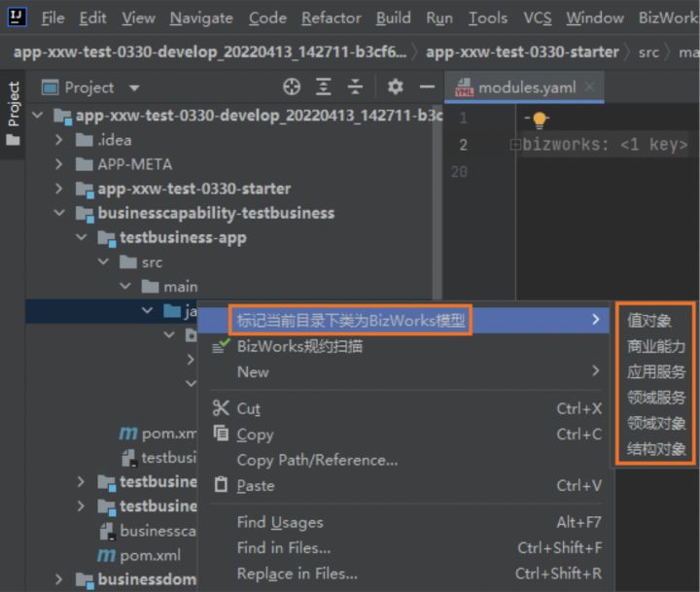The width and height of the screenshot is (700, 592).
Task: Collapse the main folder node
Action: (125, 286)
